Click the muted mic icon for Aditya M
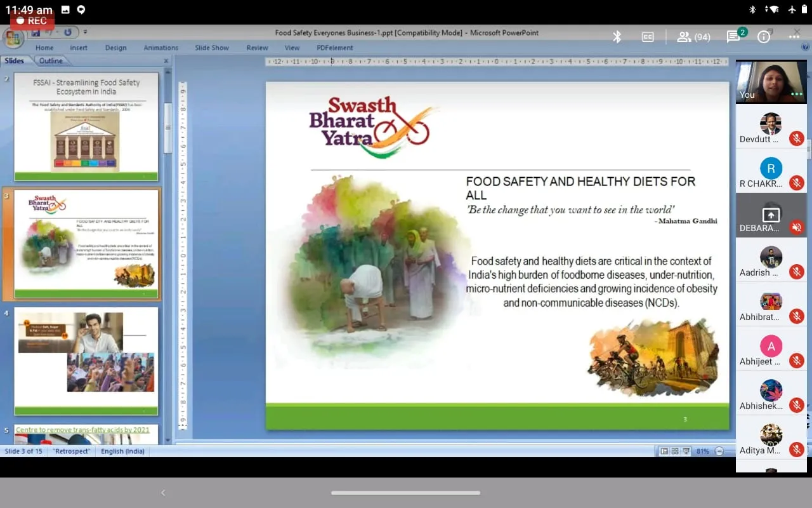812x508 pixels. tap(797, 450)
